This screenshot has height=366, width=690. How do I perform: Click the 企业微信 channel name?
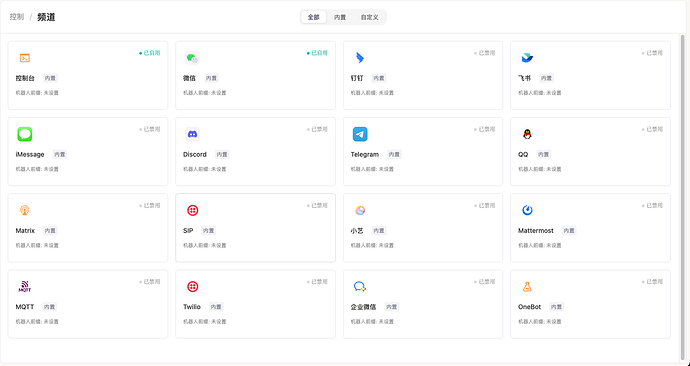coord(363,307)
